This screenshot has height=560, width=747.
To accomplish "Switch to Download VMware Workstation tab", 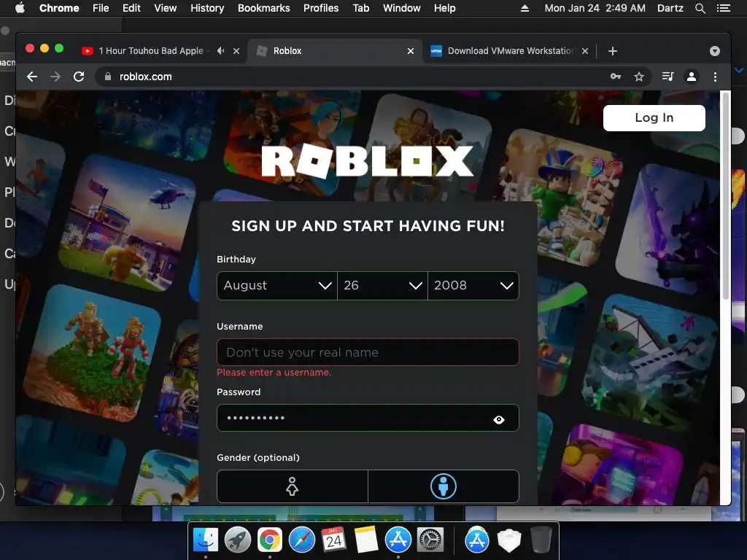I will tap(510, 51).
